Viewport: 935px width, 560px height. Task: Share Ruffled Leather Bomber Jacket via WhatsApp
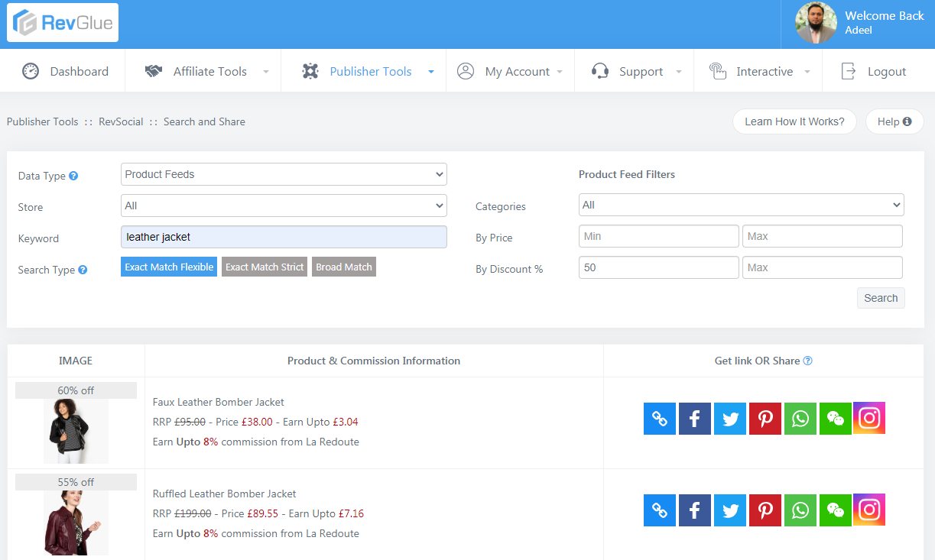tap(800, 510)
